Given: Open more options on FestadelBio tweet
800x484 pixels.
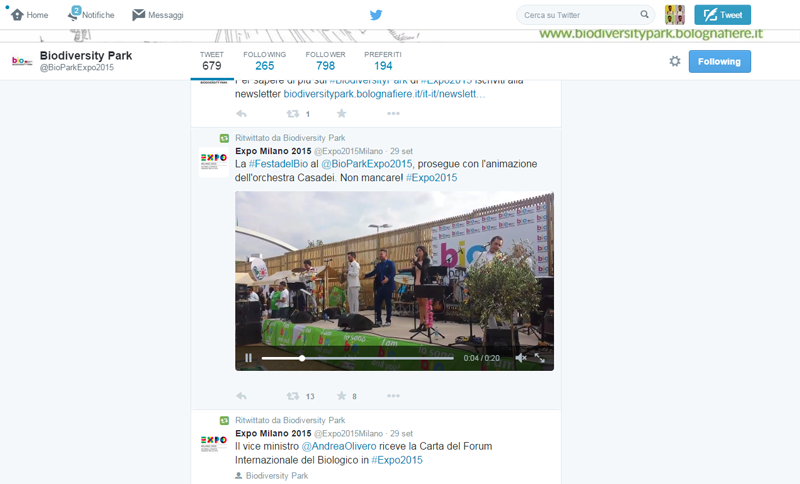Looking at the screenshot, I should tap(393, 396).
